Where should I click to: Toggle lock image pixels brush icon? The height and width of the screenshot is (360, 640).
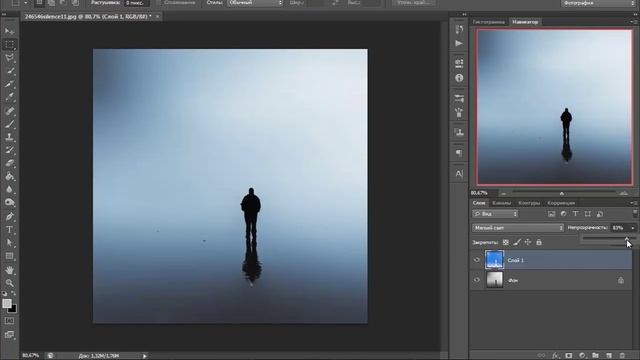click(x=517, y=242)
